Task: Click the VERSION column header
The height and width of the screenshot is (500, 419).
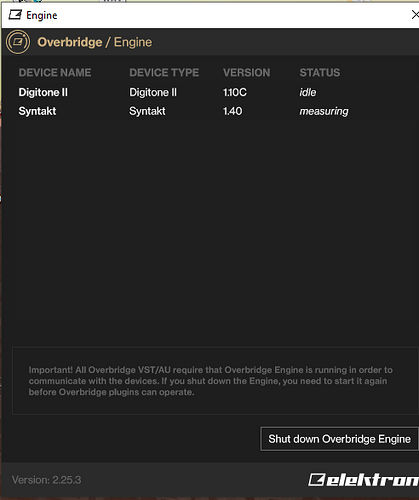Action: point(247,73)
